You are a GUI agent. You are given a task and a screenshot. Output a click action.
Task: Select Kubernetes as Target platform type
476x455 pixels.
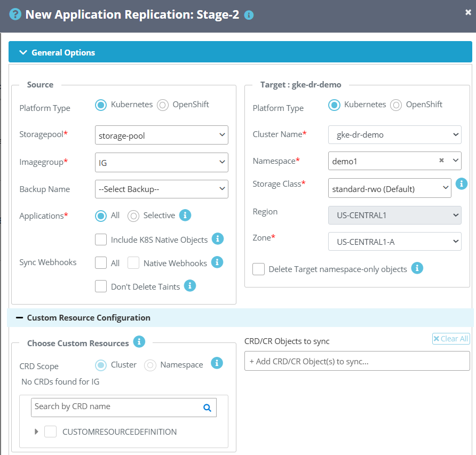click(x=334, y=105)
